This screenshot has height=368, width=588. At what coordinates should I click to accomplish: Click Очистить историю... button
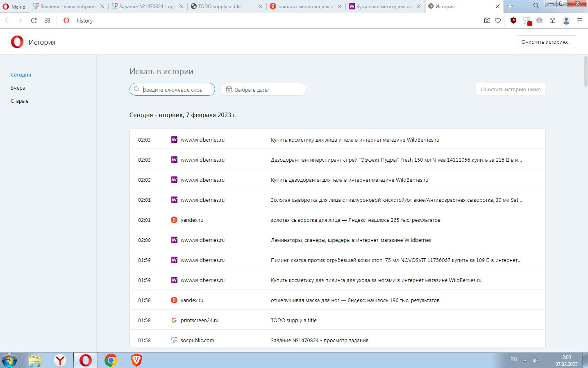coord(546,42)
